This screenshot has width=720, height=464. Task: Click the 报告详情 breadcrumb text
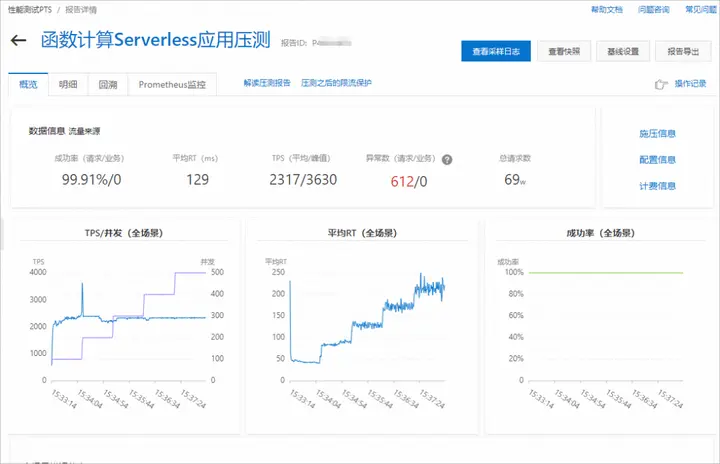(x=81, y=10)
